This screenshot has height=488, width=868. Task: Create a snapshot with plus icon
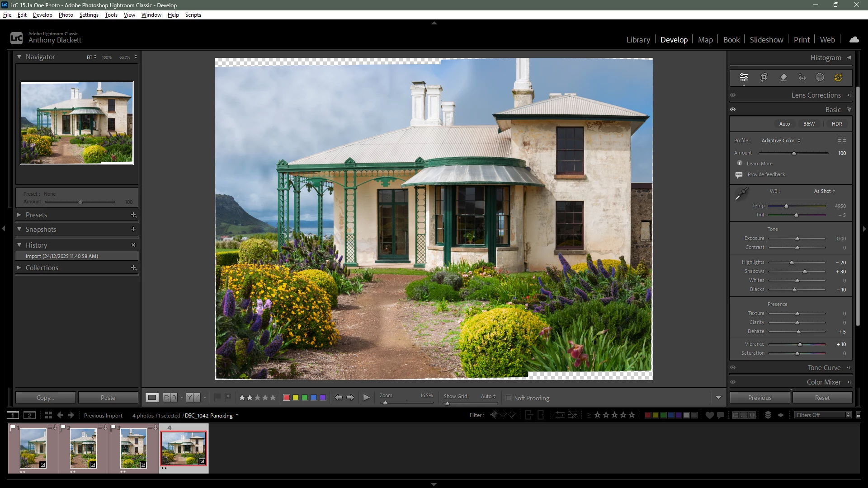click(133, 230)
